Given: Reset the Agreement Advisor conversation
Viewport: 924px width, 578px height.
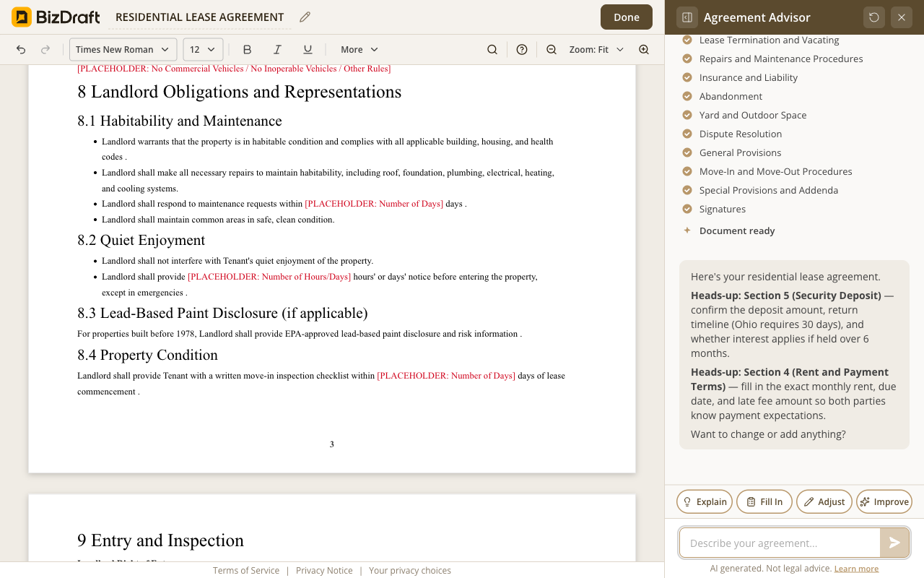Looking at the screenshot, I should 874,17.
